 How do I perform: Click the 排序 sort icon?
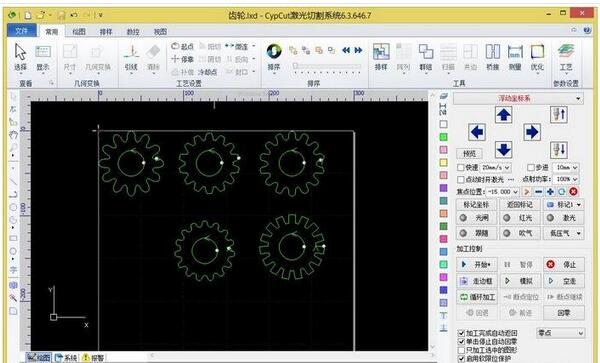(x=274, y=57)
